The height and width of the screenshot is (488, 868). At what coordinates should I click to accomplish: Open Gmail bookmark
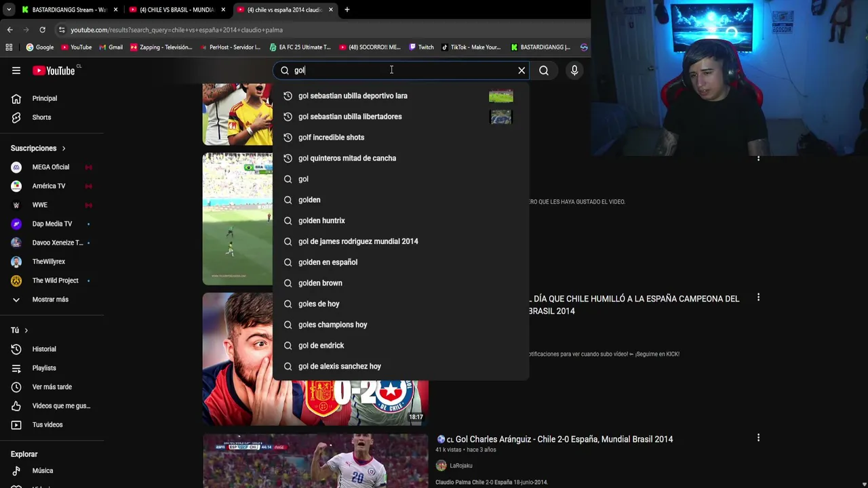click(111, 47)
